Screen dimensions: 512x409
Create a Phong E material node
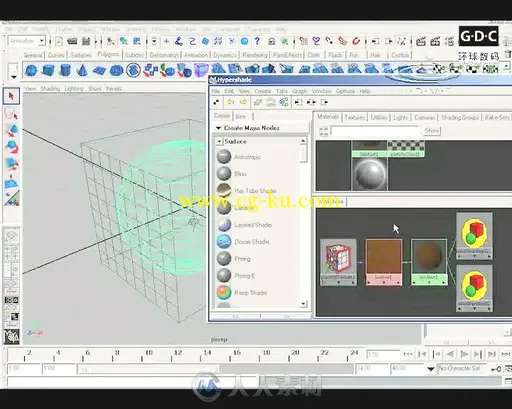pos(244,276)
